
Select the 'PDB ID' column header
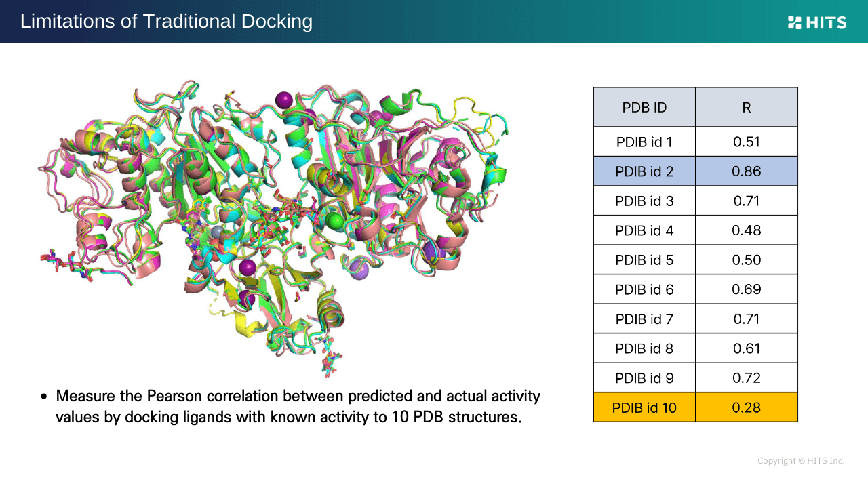644,107
